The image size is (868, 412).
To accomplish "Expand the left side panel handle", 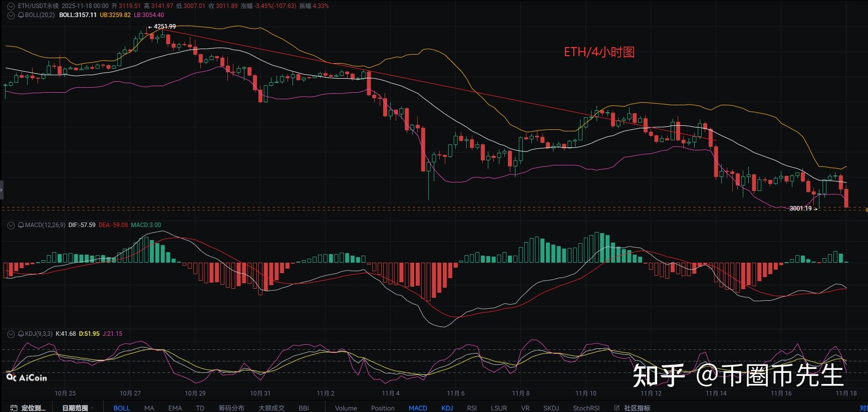I will tap(2, 190).
